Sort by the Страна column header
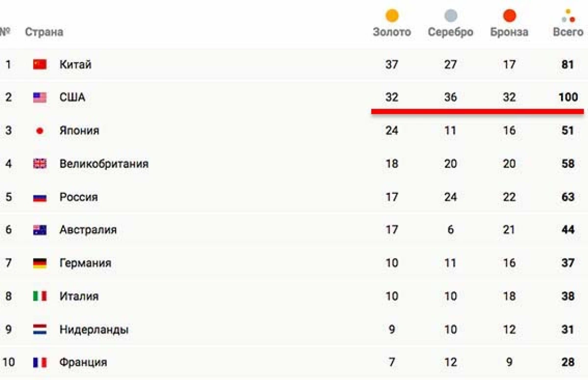 [44, 32]
